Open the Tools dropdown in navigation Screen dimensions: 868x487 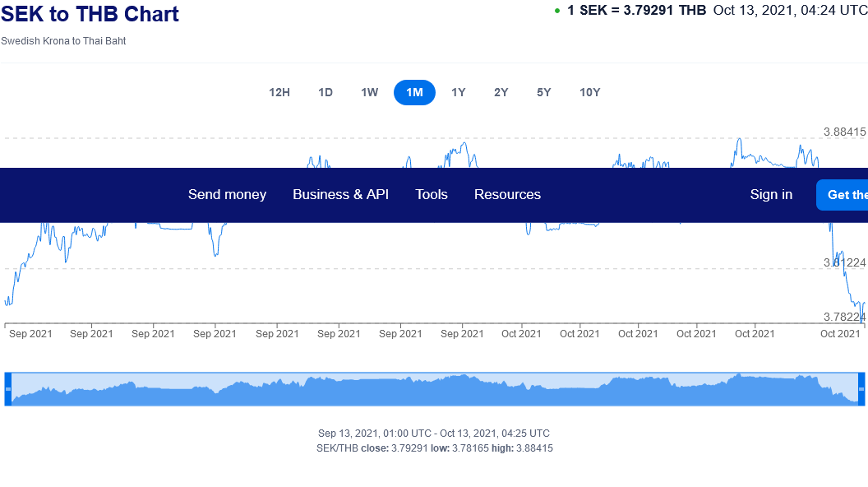pyautogui.click(x=432, y=194)
